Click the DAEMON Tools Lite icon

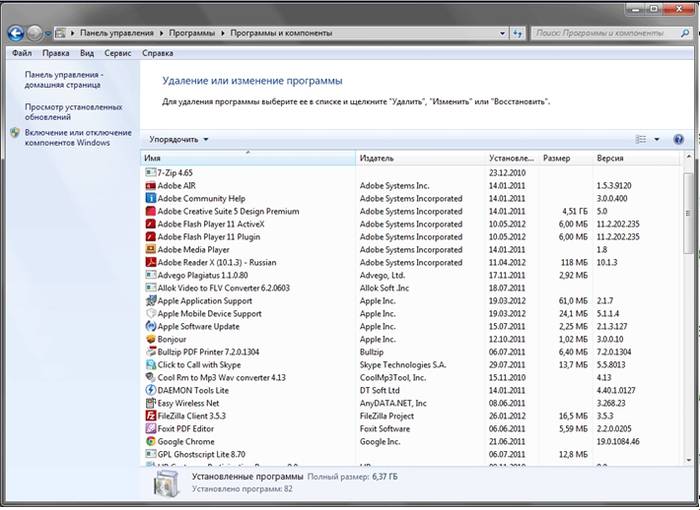point(150,390)
